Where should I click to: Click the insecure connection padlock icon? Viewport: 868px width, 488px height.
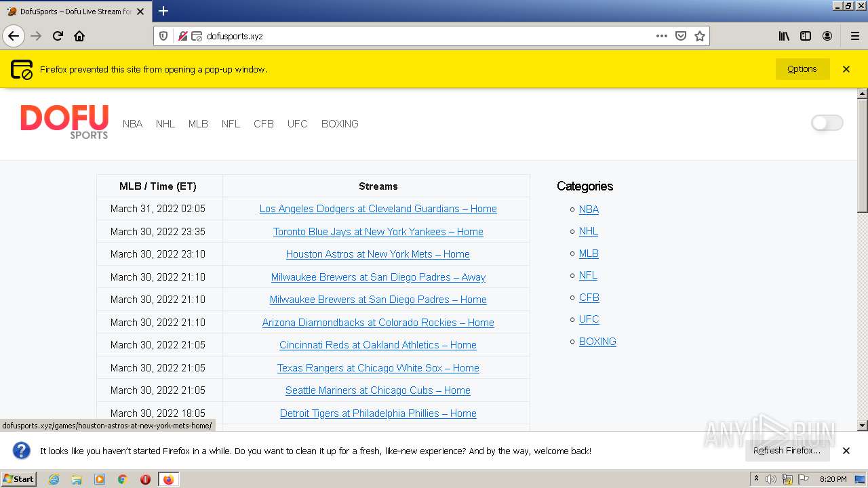click(182, 36)
